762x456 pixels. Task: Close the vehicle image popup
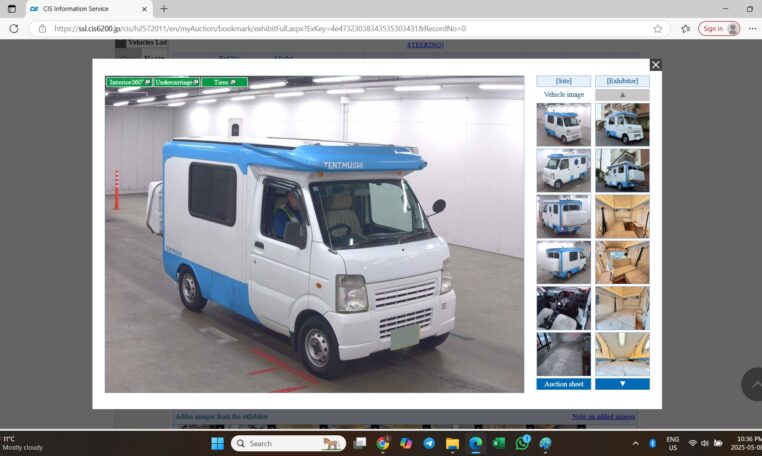click(655, 65)
